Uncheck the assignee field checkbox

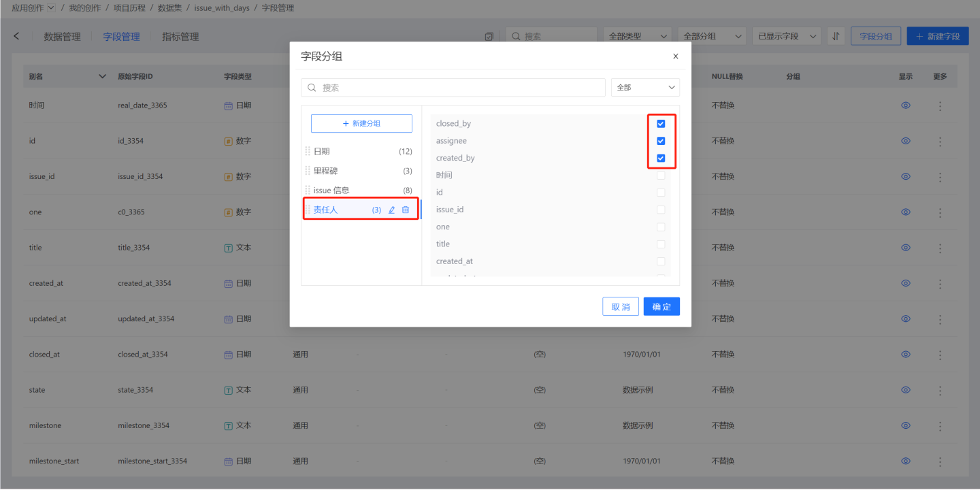pos(661,141)
